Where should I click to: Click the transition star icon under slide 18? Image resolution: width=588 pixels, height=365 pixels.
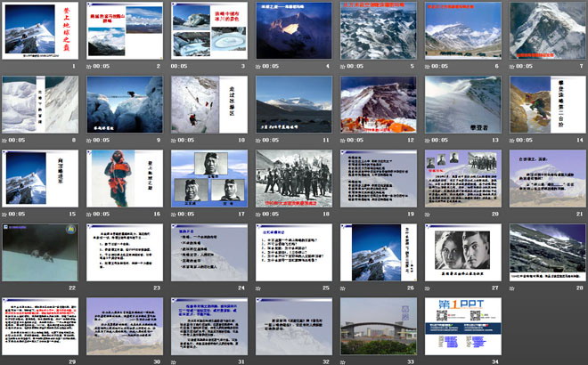258,214
